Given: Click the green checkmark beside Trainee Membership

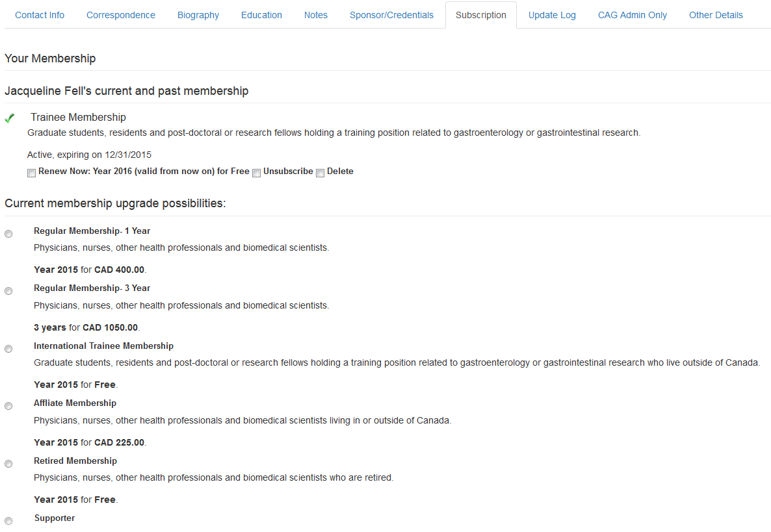Looking at the screenshot, I should (9, 118).
